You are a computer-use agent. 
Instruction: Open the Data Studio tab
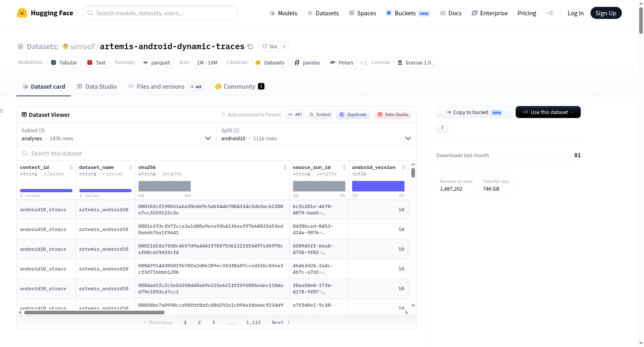pos(97,87)
